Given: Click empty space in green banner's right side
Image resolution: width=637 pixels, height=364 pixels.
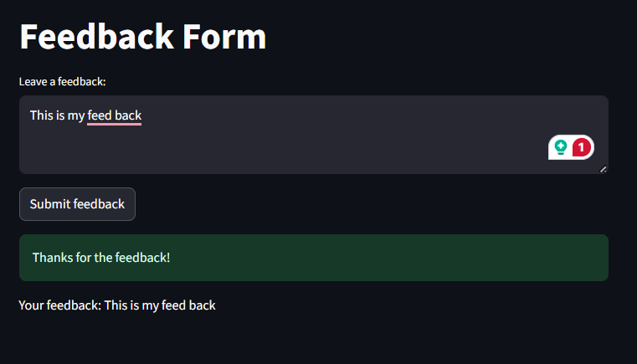Looking at the screenshot, I should (x=447, y=258).
